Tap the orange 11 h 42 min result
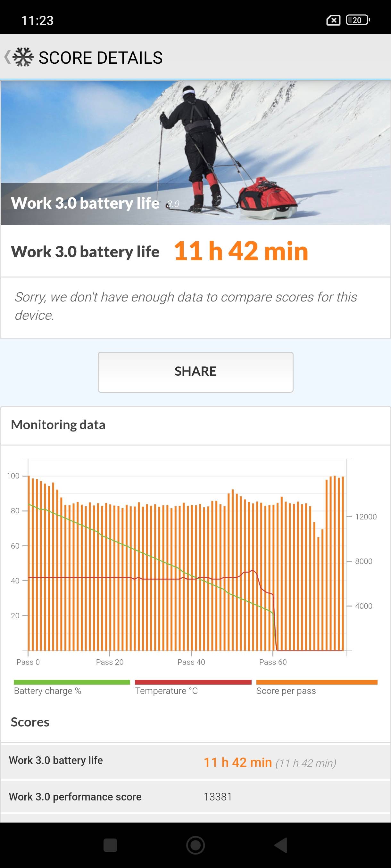 pyautogui.click(x=241, y=251)
